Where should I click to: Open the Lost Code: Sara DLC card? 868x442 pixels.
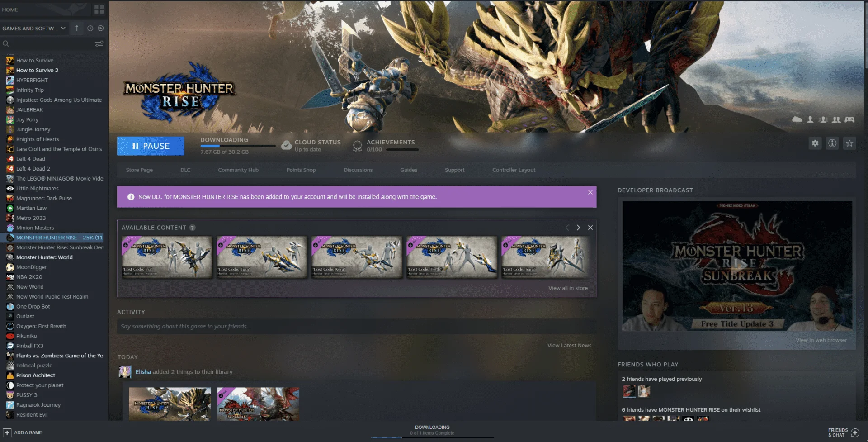[x=546, y=257]
